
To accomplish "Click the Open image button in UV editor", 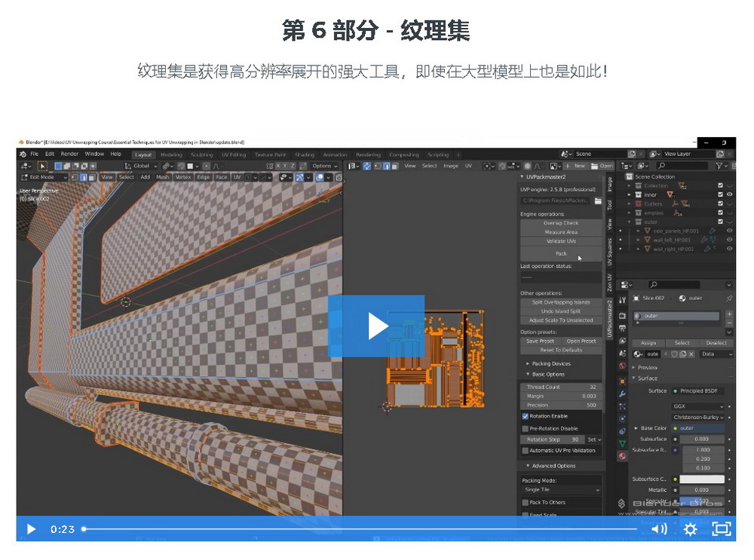I will tap(602, 166).
